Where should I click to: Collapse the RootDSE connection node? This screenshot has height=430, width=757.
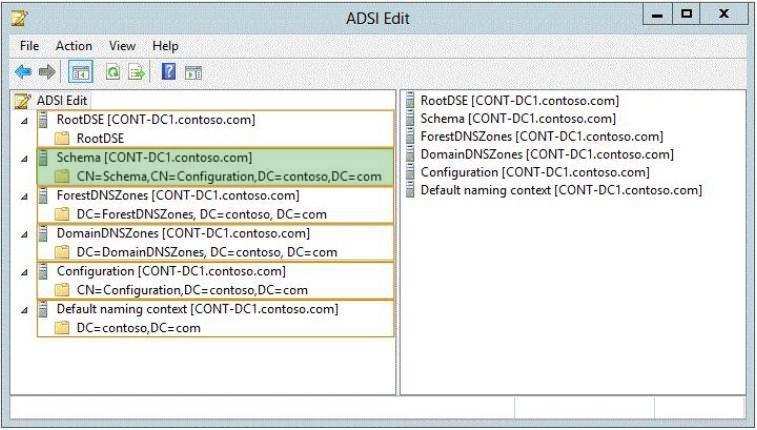pos(24,121)
